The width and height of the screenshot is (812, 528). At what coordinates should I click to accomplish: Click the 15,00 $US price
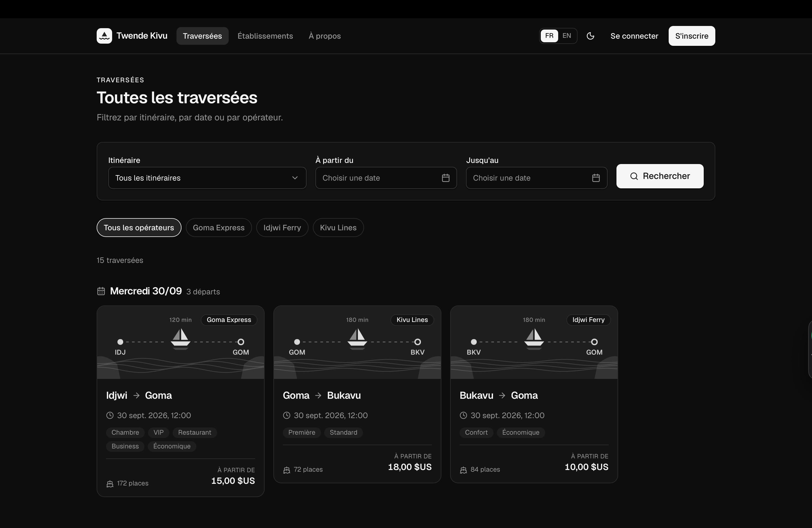pos(233,481)
